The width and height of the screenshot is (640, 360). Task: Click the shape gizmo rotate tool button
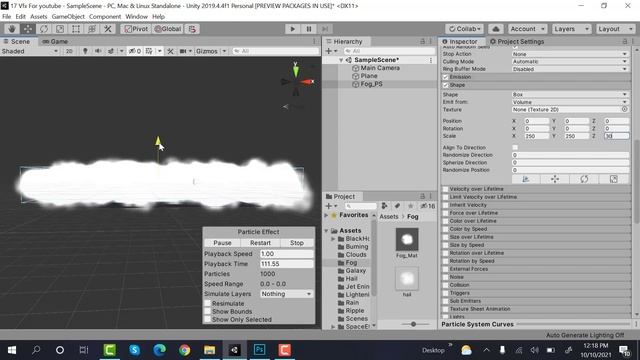[584, 179]
